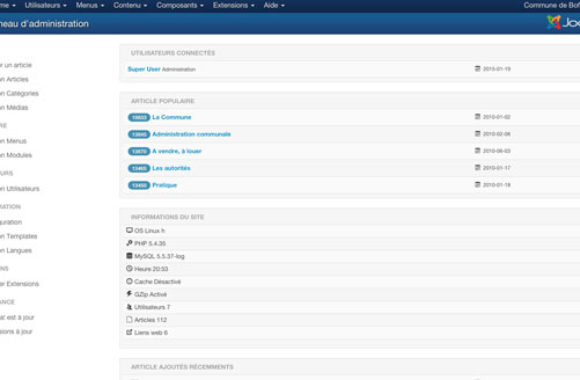This screenshot has height=380, width=580.
Task: Click hit count badge beside La Commune
Action: point(139,117)
